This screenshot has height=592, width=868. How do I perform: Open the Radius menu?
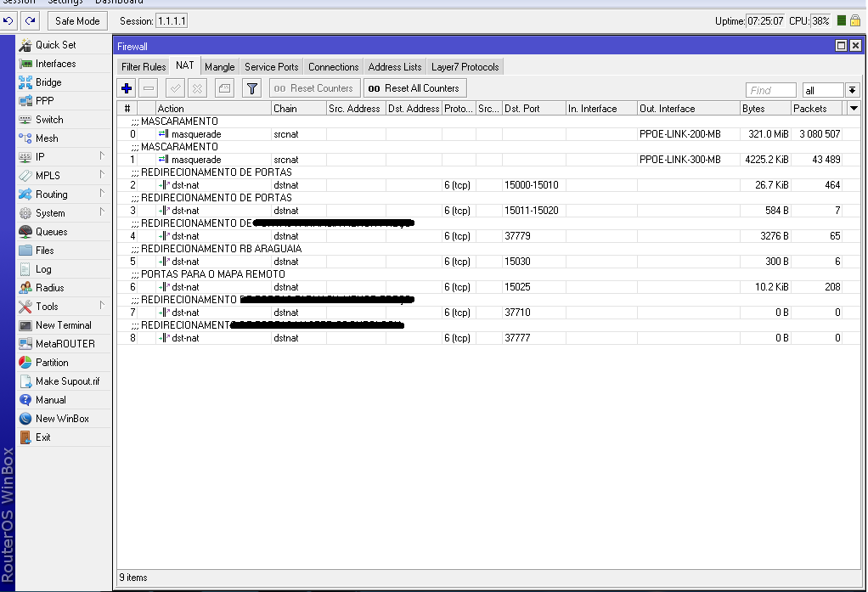(x=64, y=288)
